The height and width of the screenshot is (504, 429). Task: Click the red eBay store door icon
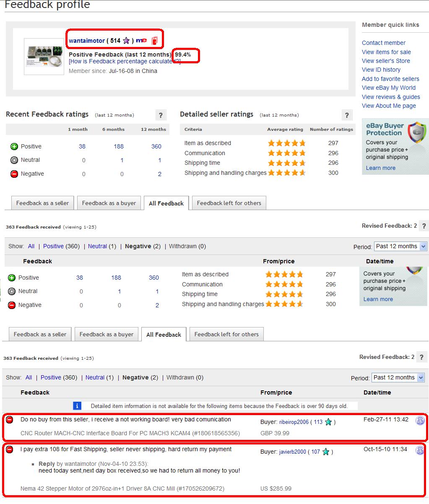tap(154, 41)
